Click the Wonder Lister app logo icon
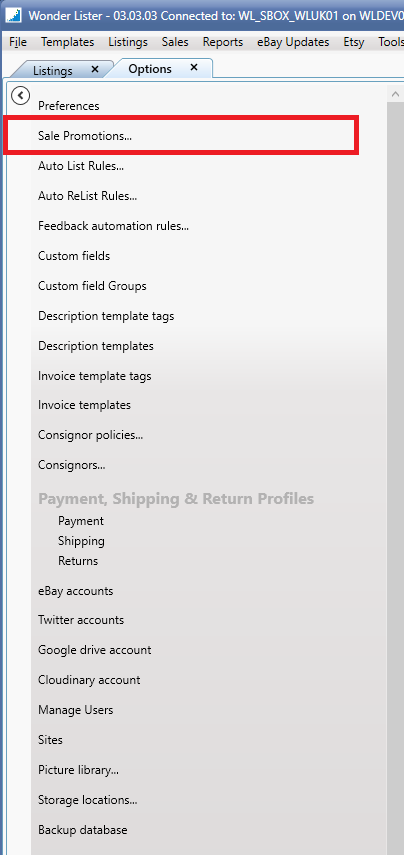The image size is (404, 855). point(13,15)
